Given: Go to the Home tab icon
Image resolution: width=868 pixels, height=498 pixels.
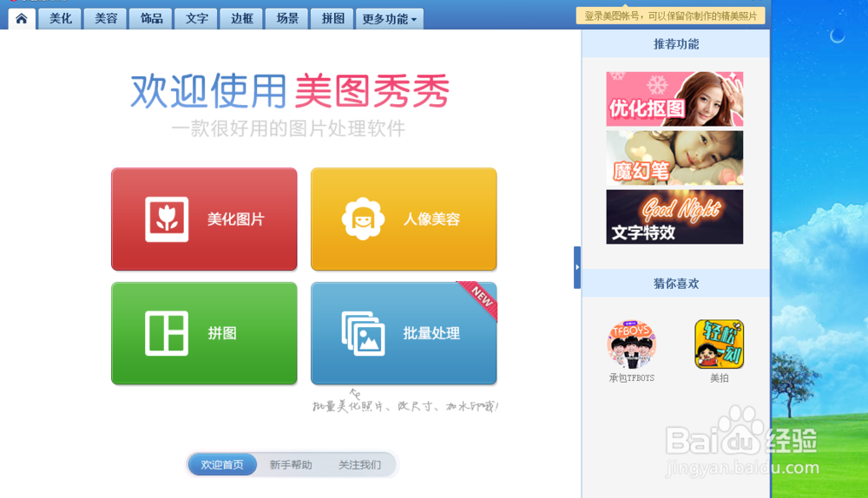Looking at the screenshot, I should coord(22,19).
